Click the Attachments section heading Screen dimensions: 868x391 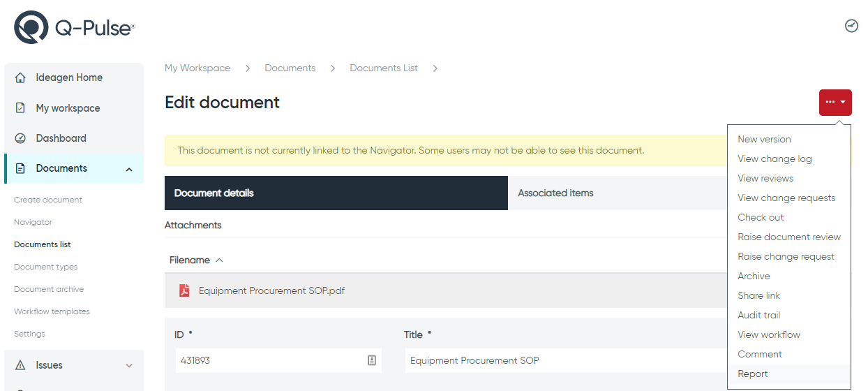[193, 225]
